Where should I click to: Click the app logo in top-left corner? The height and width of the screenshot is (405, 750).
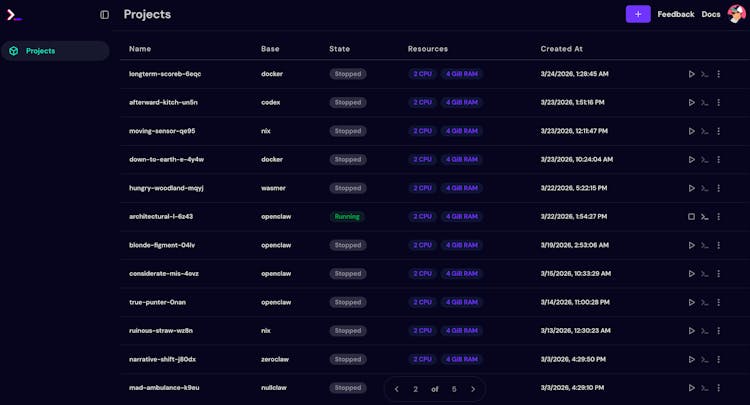tap(14, 15)
